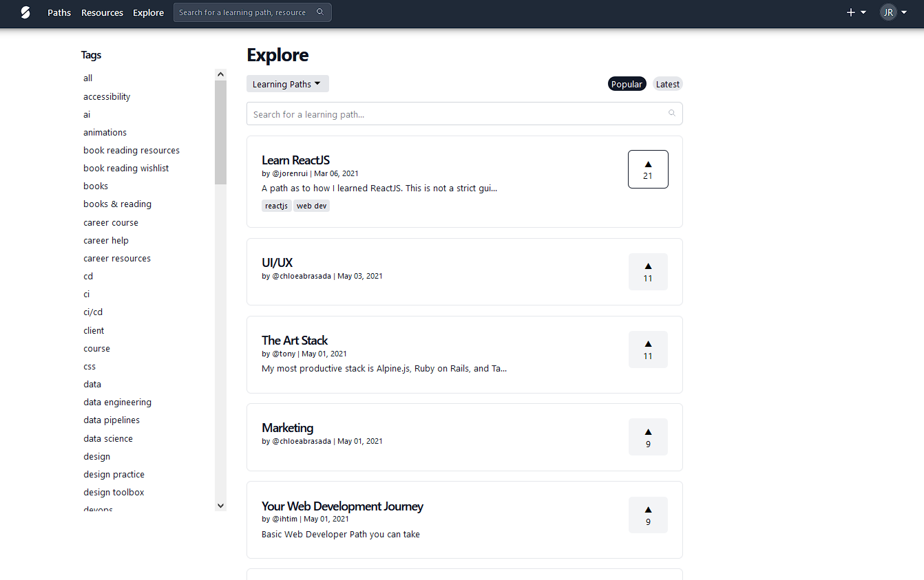Screen dimensions: 924x580
Task: Switch sorting to Latest
Action: 667,83
